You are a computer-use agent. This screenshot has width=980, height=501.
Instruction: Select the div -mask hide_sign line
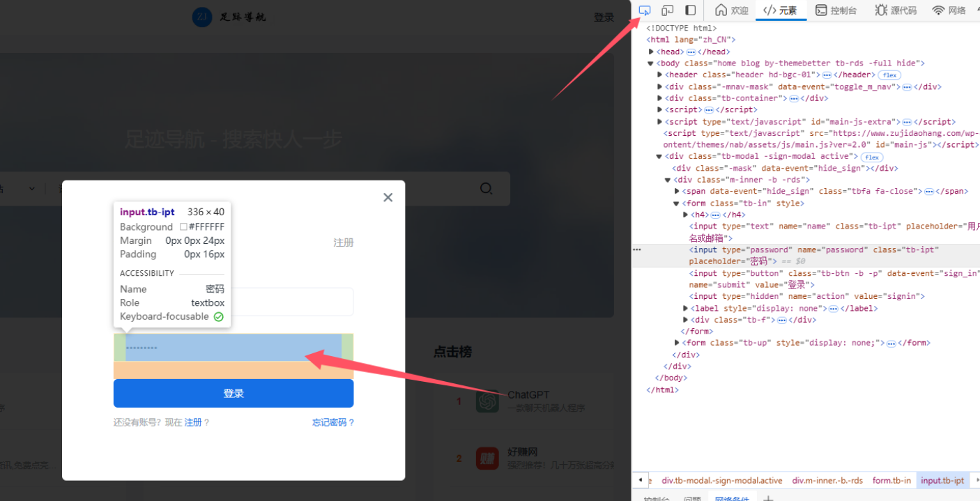785,168
